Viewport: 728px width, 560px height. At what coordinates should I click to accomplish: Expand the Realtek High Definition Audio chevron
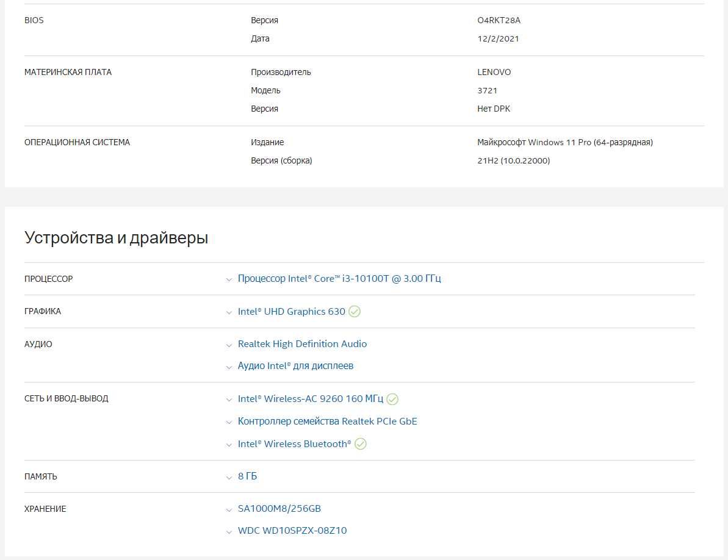pyautogui.click(x=229, y=345)
